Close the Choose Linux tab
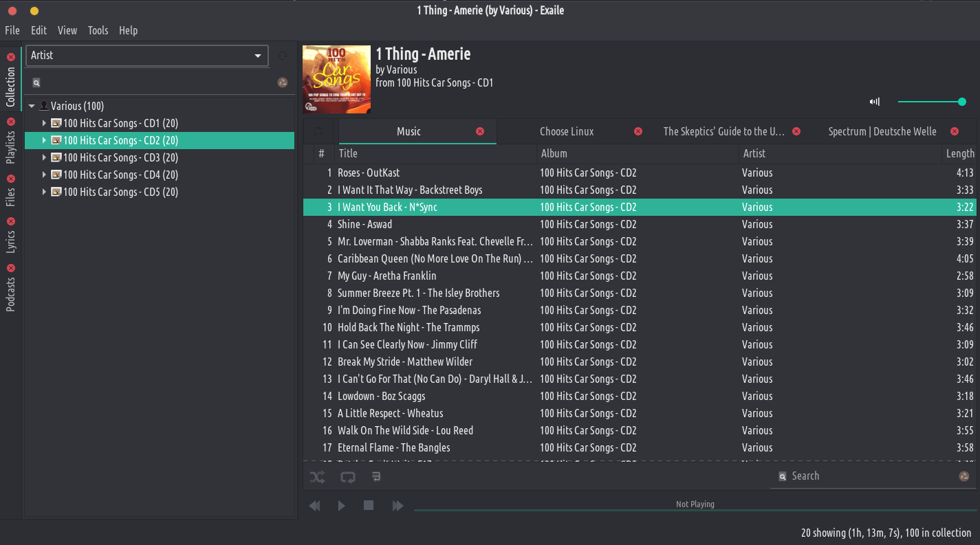 tap(638, 131)
